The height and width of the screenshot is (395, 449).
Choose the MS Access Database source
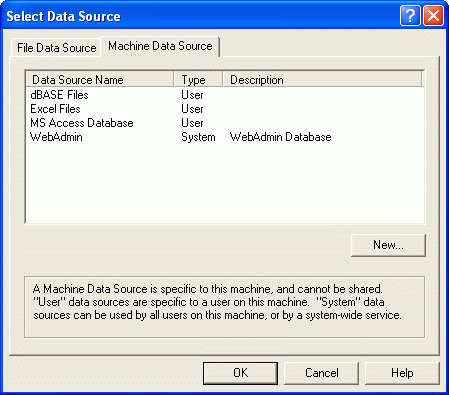tap(82, 123)
